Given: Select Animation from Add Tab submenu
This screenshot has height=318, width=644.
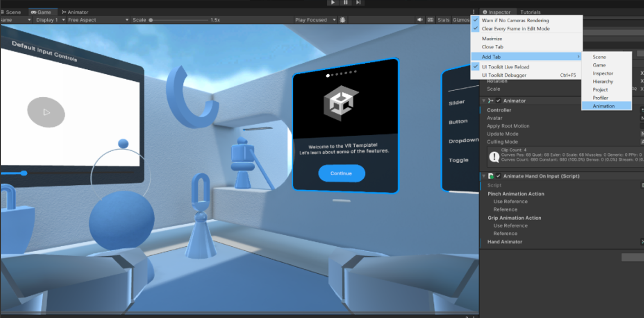Looking at the screenshot, I should [x=604, y=106].
